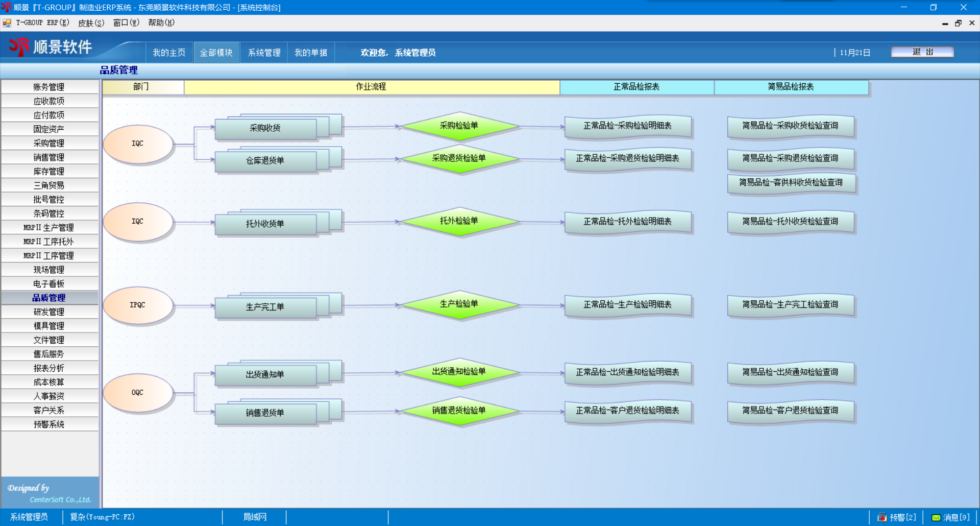Click the 预警 alarm icon in status bar
Viewport: 980px width, 526px height.
pyautogui.click(x=882, y=517)
